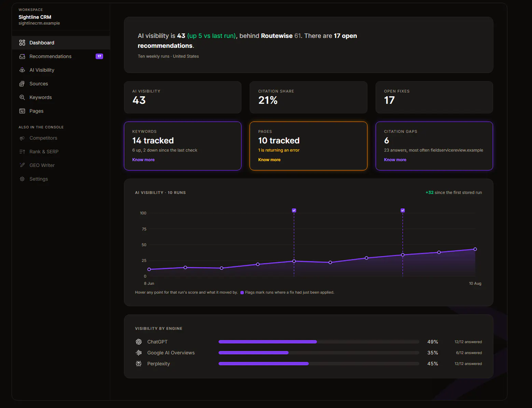Click the Google AI Overviews 35% value
Image resolution: width=532 pixels, height=408 pixels.
point(433,353)
